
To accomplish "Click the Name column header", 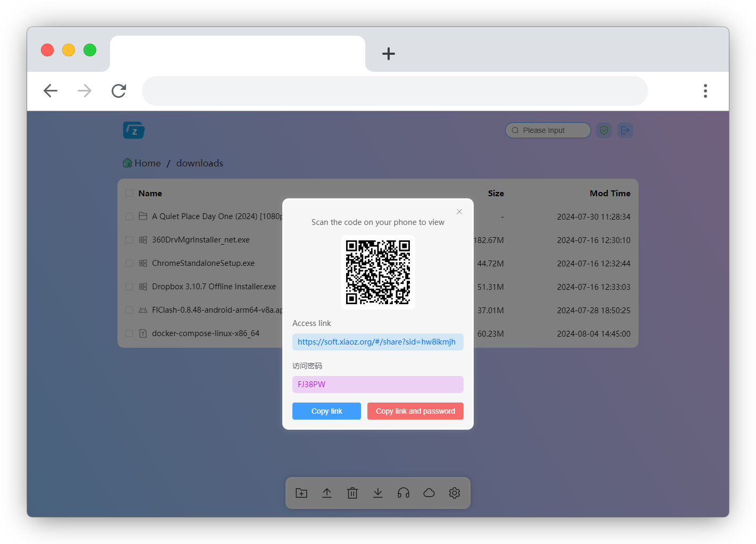I will pyautogui.click(x=150, y=194).
